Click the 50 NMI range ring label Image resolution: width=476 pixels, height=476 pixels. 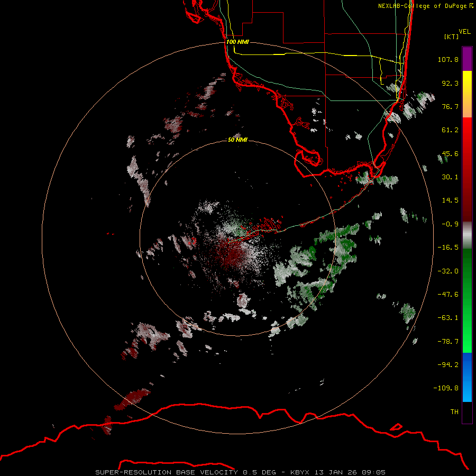click(x=237, y=140)
